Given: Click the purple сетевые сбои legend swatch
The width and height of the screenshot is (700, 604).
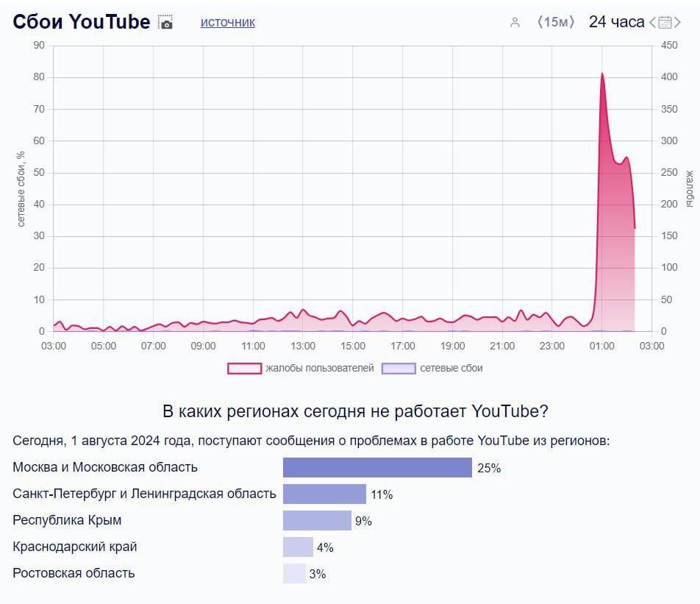Looking at the screenshot, I should pos(399,369).
